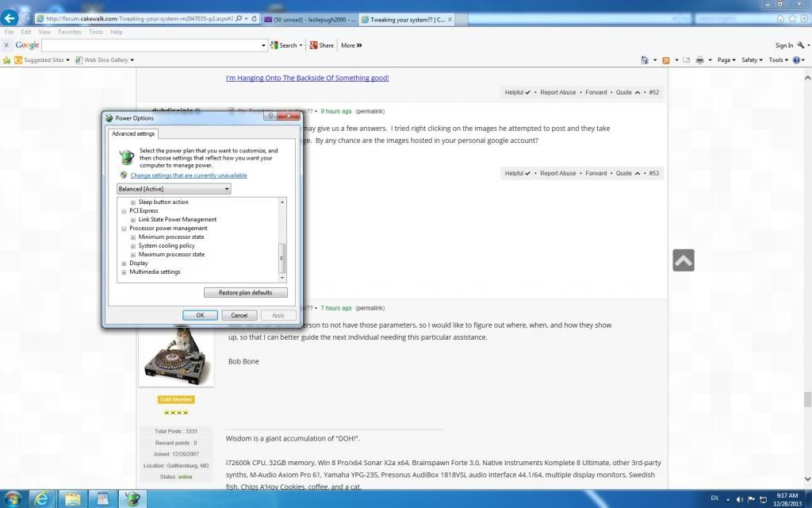Click the RSS feeds icon in command bar
812x508 pixels.
(x=666, y=60)
